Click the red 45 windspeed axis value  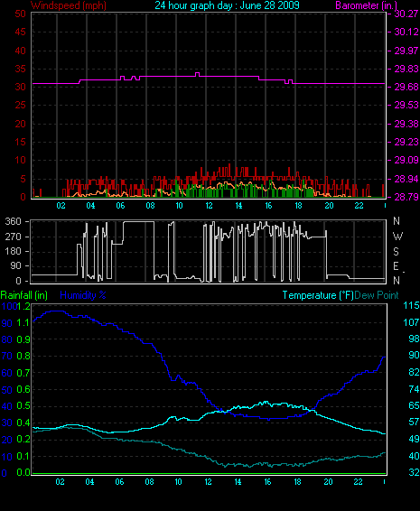(20, 32)
